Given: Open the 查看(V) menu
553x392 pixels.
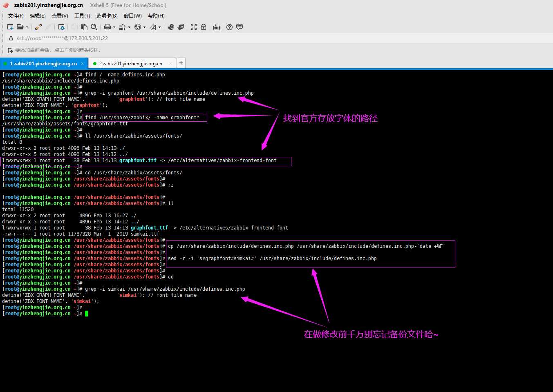Looking at the screenshot, I should [x=60, y=16].
